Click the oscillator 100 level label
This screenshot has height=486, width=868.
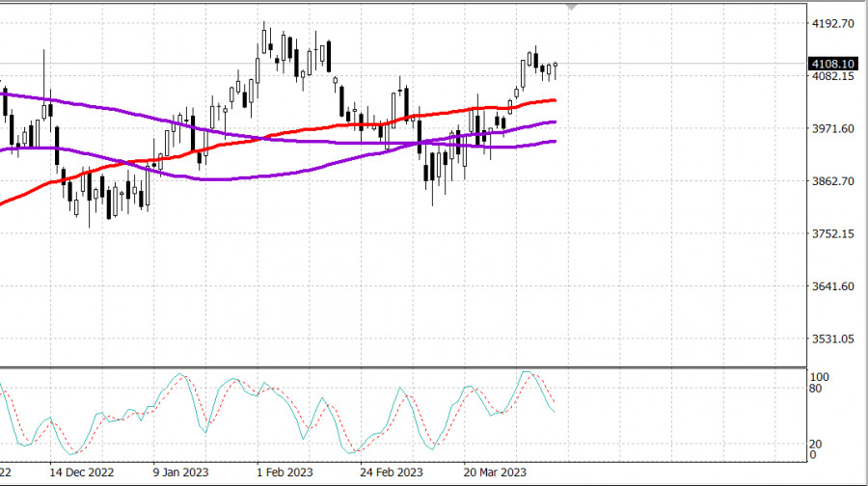tap(819, 377)
